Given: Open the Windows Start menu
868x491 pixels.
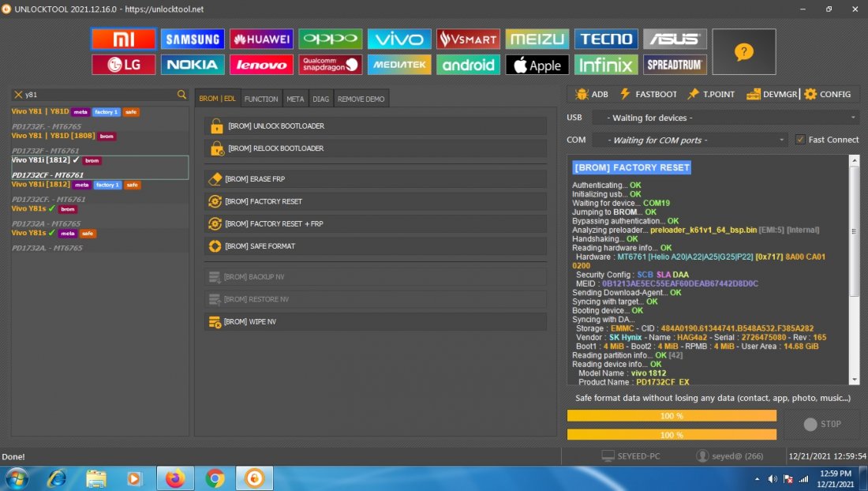Looking at the screenshot, I should point(17,478).
